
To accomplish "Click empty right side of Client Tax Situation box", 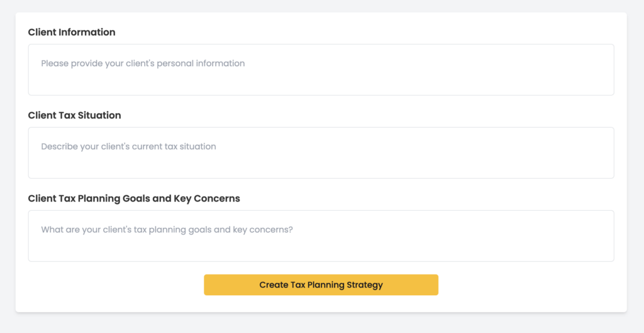I will 535,153.
